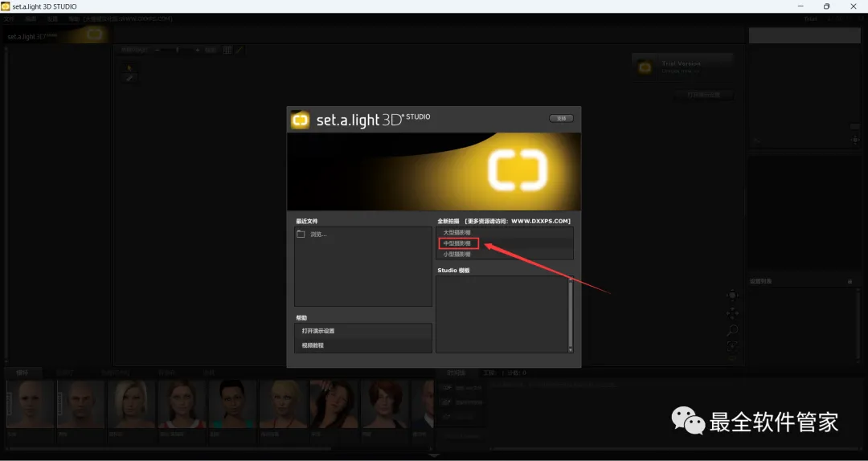Select the bald male model thumbnail
The height and width of the screenshot is (461, 868).
[x=81, y=404]
